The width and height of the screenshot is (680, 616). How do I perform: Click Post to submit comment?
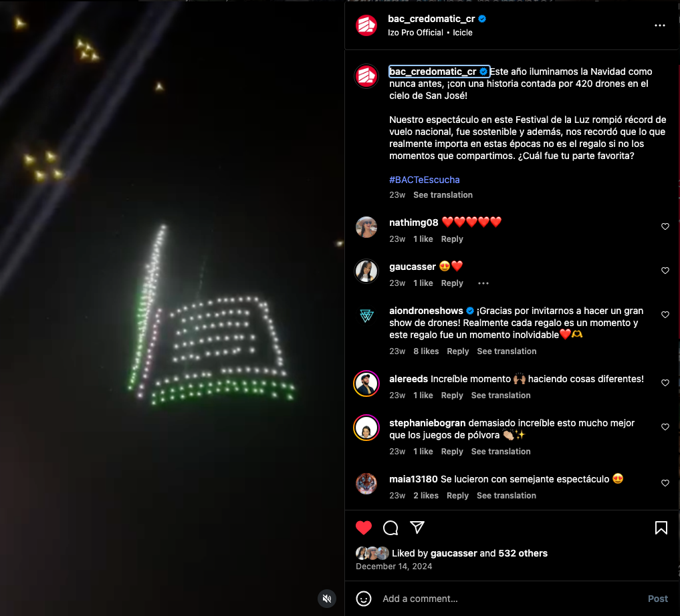pos(657,599)
